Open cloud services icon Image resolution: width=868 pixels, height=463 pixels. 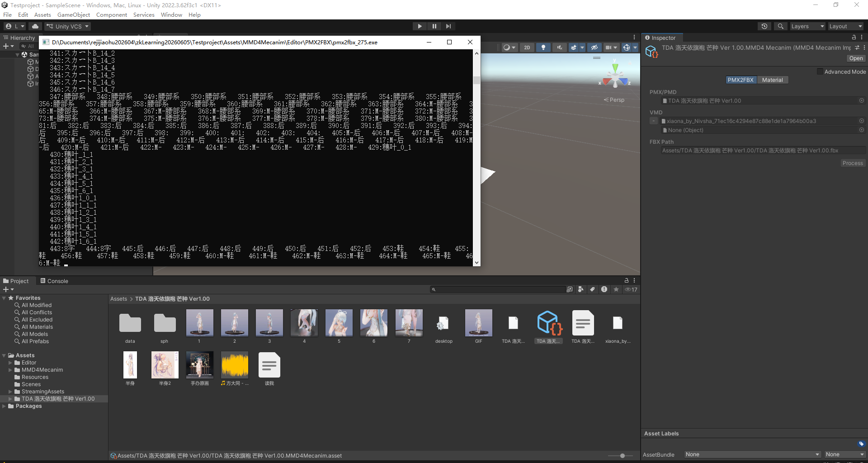(35, 26)
